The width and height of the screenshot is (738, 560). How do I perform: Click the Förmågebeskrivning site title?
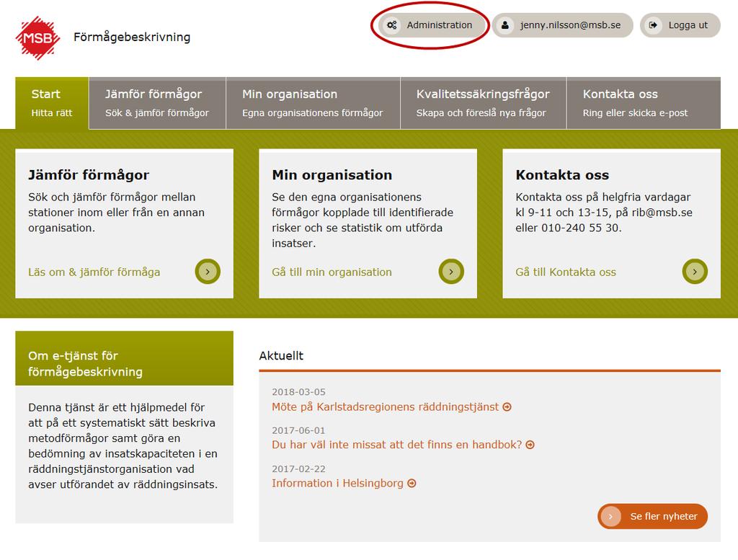pyautogui.click(x=132, y=37)
